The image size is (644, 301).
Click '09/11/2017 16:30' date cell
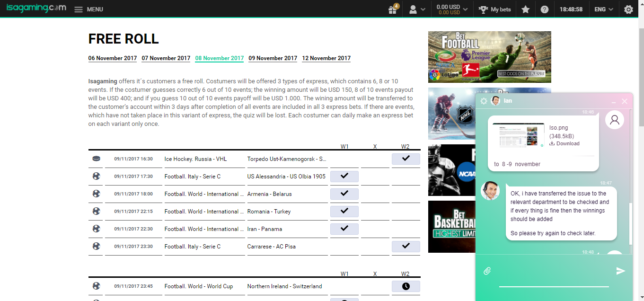[x=133, y=159]
